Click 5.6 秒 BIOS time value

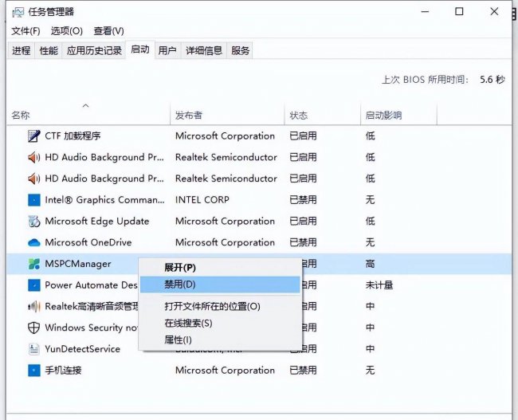(x=492, y=80)
